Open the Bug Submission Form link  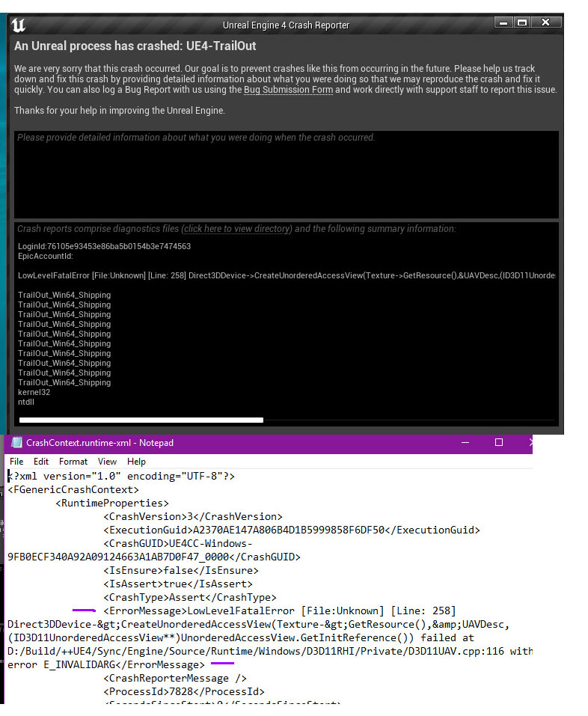pyautogui.click(x=288, y=90)
